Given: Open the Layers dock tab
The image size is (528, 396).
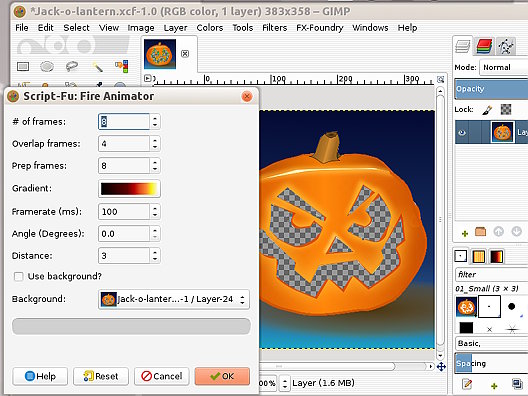Looking at the screenshot, I should (462, 46).
